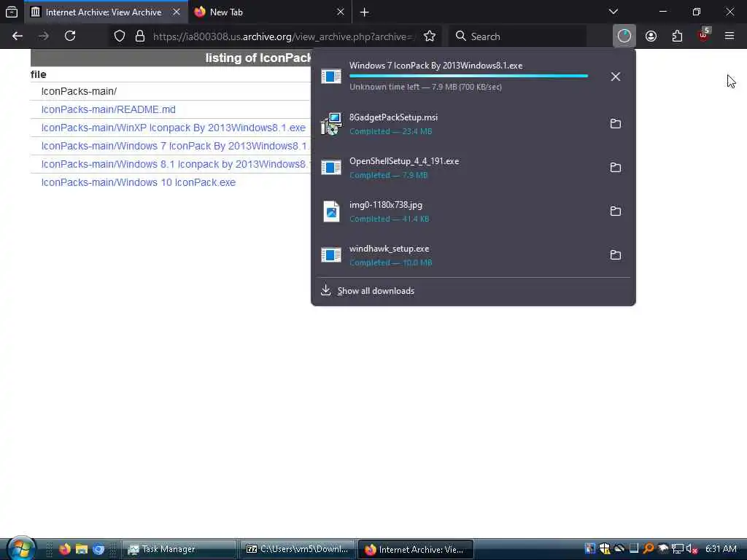The width and height of the screenshot is (747, 560).
Task: Close the New Tab tab
Action: click(x=340, y=12)
